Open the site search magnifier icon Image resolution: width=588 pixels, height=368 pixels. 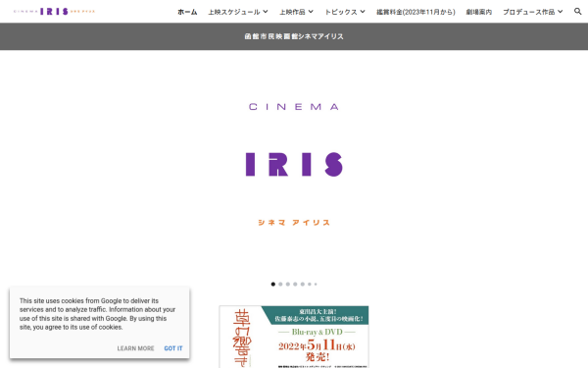point(577,11)
